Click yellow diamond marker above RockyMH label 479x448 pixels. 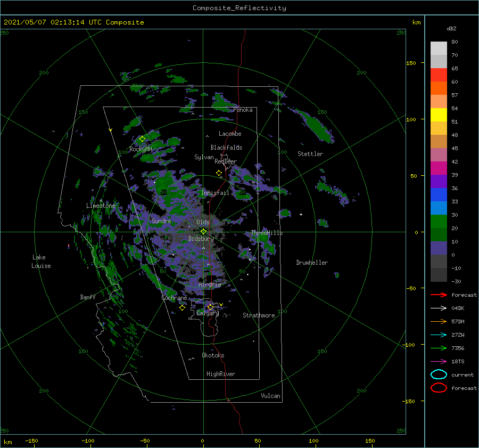(142, 139)
